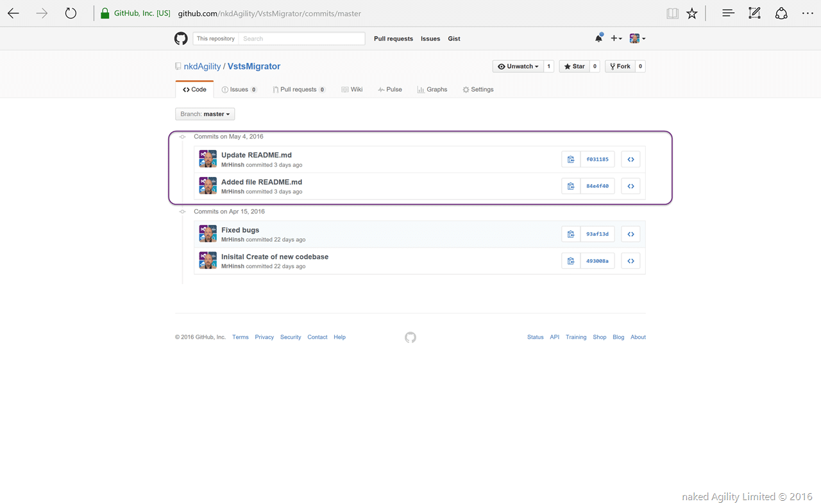
Task: Copy SHA for commit f031185
Action: (x=571, y=159)
